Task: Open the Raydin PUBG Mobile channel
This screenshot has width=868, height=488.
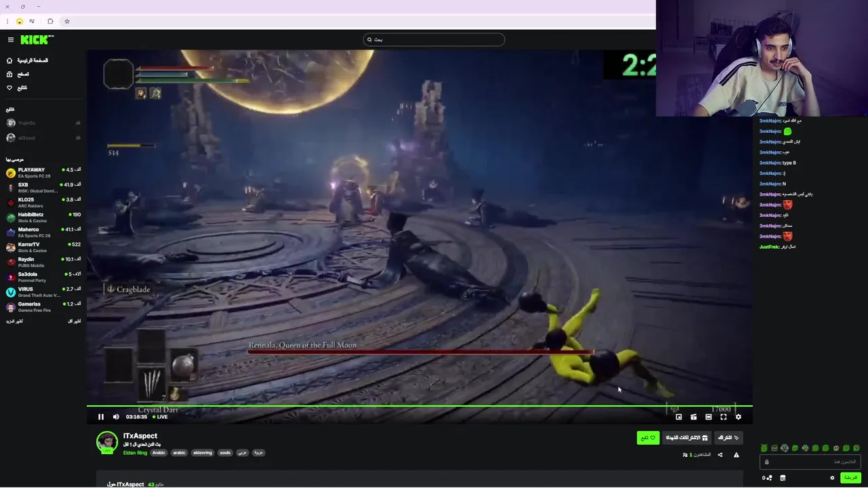Action: click(x=43, y=262)
